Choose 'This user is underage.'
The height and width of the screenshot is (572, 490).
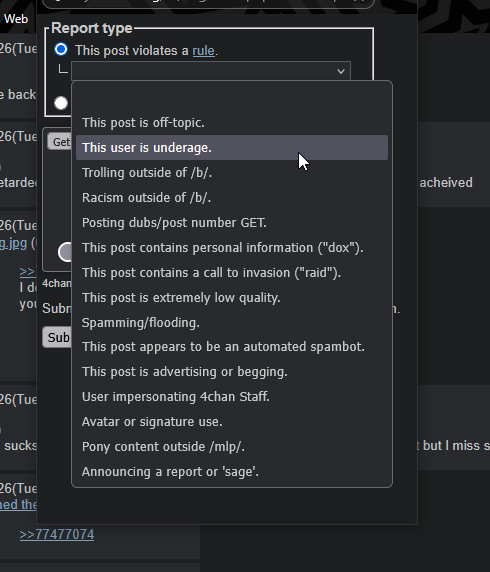click(232, 147)
